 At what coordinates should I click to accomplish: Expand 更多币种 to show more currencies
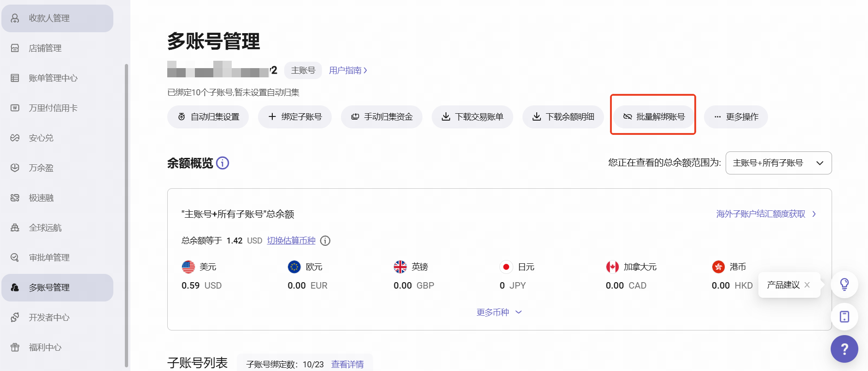(499, 313)
